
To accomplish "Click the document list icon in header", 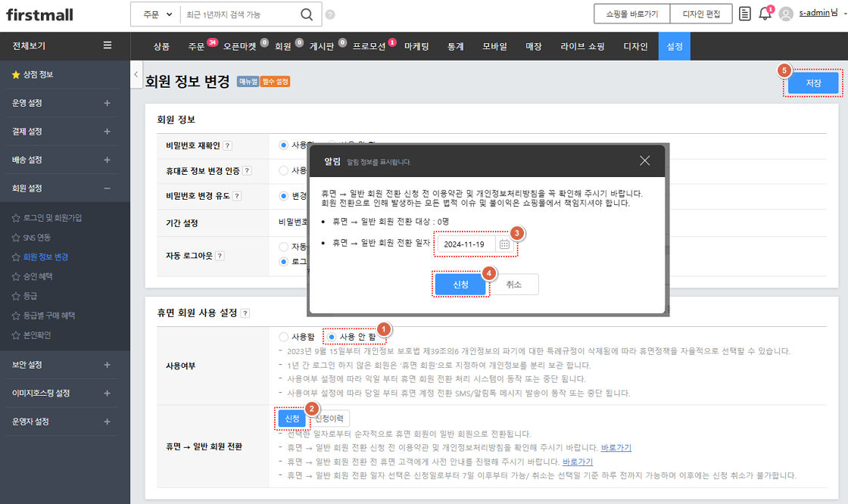I will click(745, 14).
